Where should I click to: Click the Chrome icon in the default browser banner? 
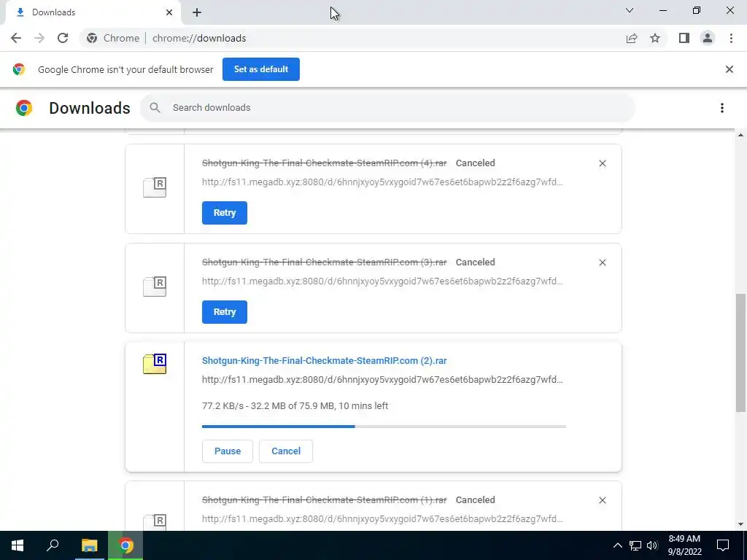pos(18,69)
